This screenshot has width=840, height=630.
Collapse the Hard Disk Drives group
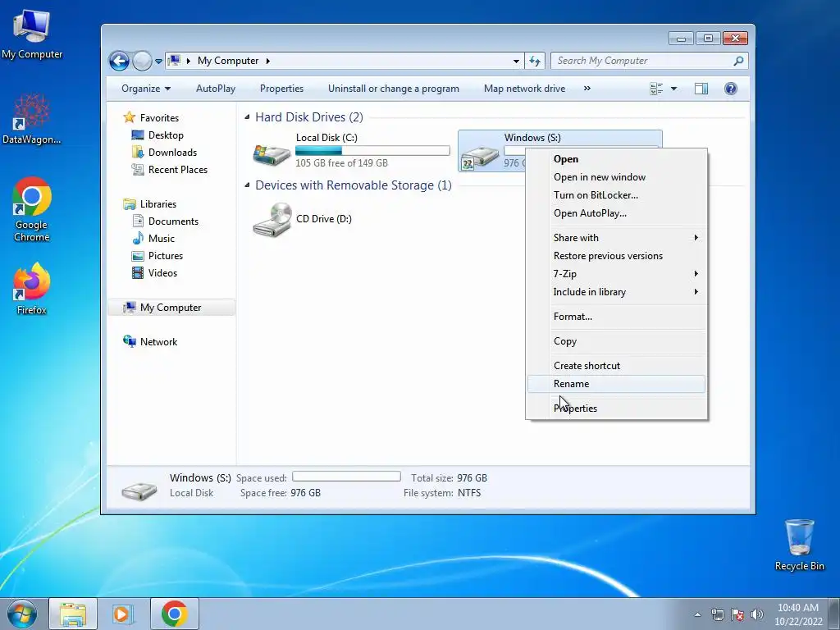247,116
